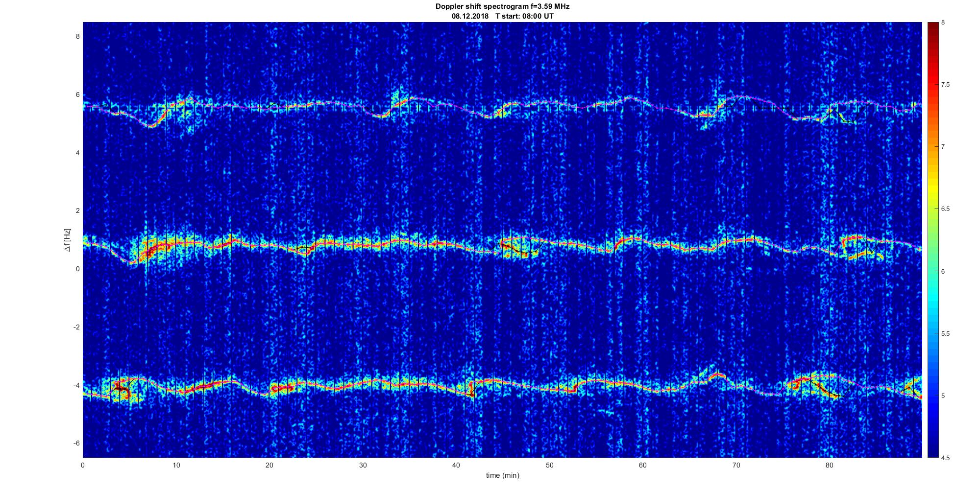Click the y-axis label 'Δf [Hz]'
980x491 pixels.
pos(68,240)
